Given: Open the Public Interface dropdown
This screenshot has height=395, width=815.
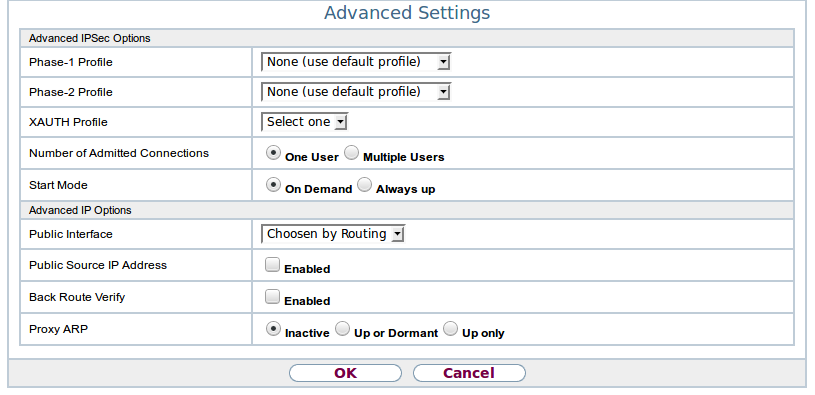Looking at the screenshot, I should point(333,234).
